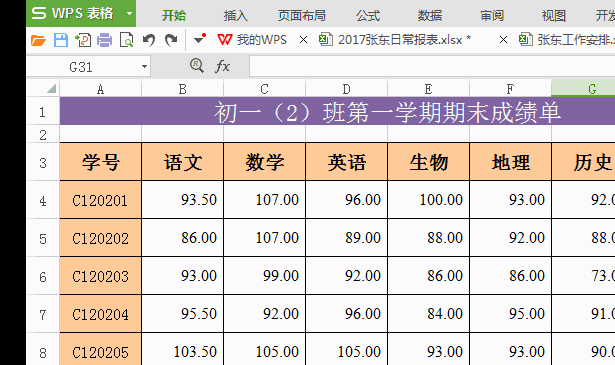The width and height of the screenshot is (615, 365).
Task: Click the 100.00 cell in 生物 column
Action: (428, 200)
